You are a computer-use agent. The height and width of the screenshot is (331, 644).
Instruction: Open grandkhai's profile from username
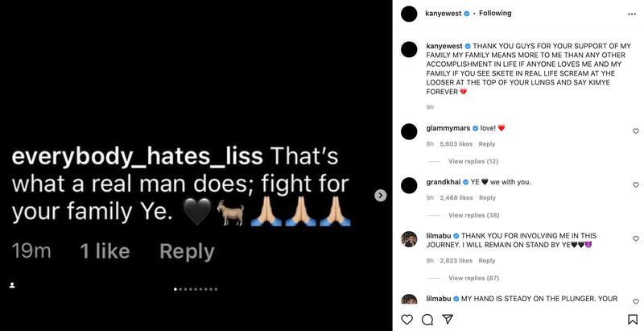click(443, 182)
